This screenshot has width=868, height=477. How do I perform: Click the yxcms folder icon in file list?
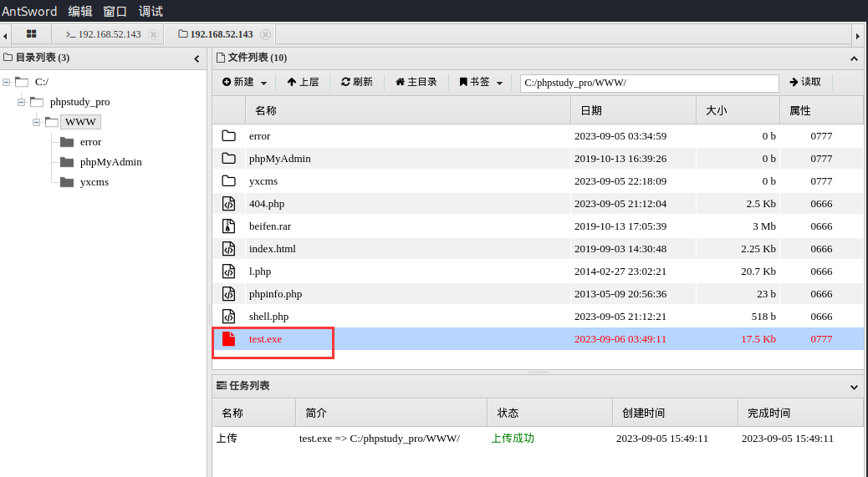coord(228,181)
